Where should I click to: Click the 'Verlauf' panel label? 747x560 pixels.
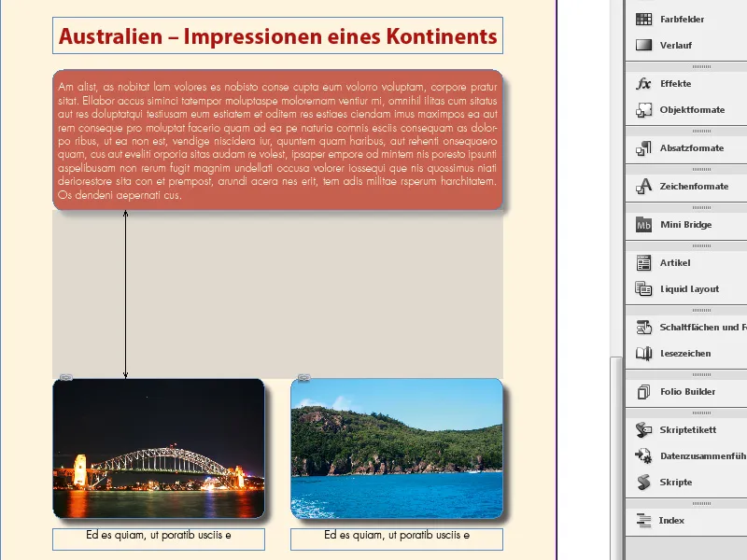click(675, 45)
